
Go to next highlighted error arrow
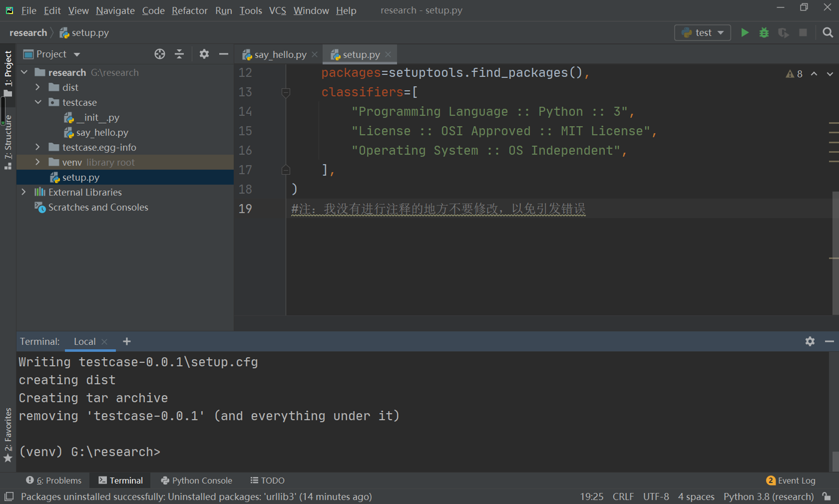(830, 74)
